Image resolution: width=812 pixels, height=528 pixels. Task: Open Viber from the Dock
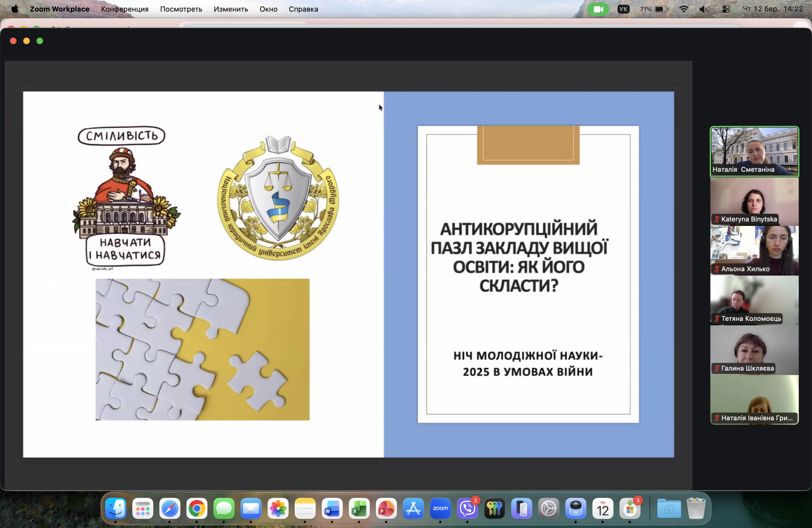[x=468, y=508]
